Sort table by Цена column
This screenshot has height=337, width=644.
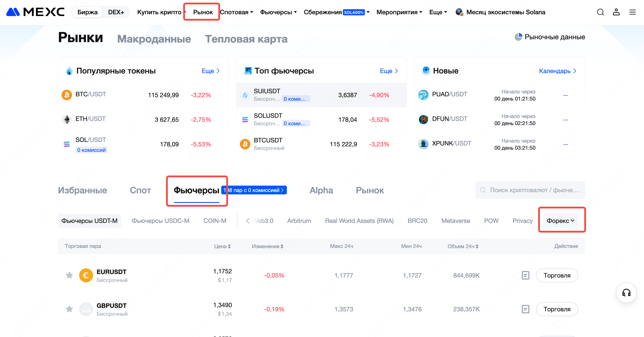222,246
